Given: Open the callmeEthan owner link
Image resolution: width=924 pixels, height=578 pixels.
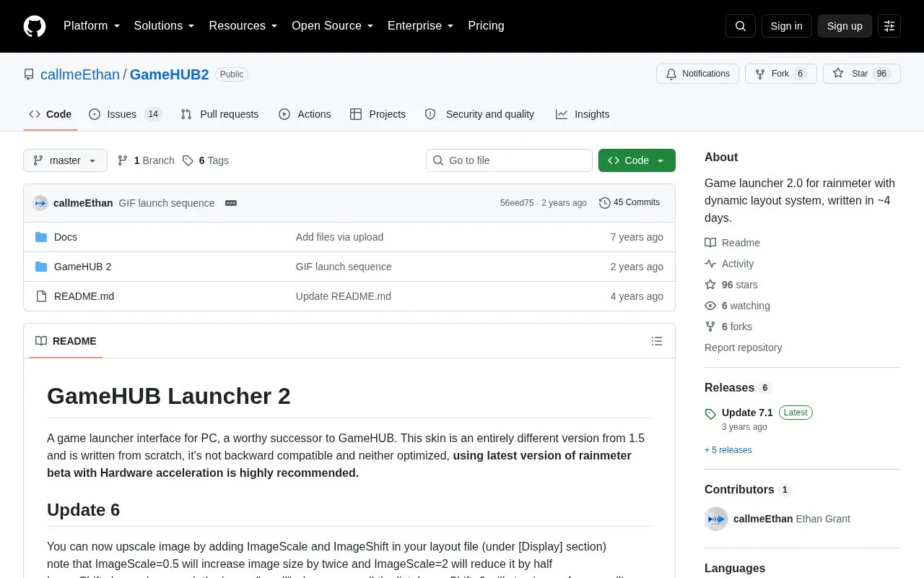Looking at the screenshot, I should [80, 74].
